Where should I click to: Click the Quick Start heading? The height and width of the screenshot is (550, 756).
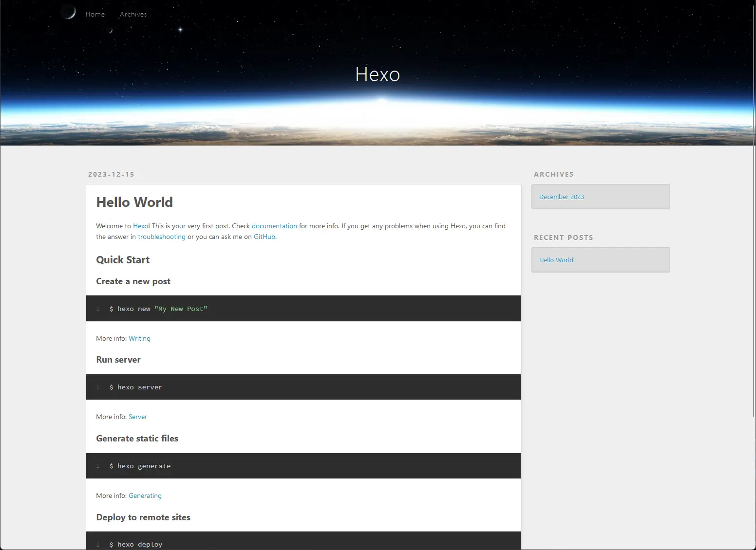123,260
